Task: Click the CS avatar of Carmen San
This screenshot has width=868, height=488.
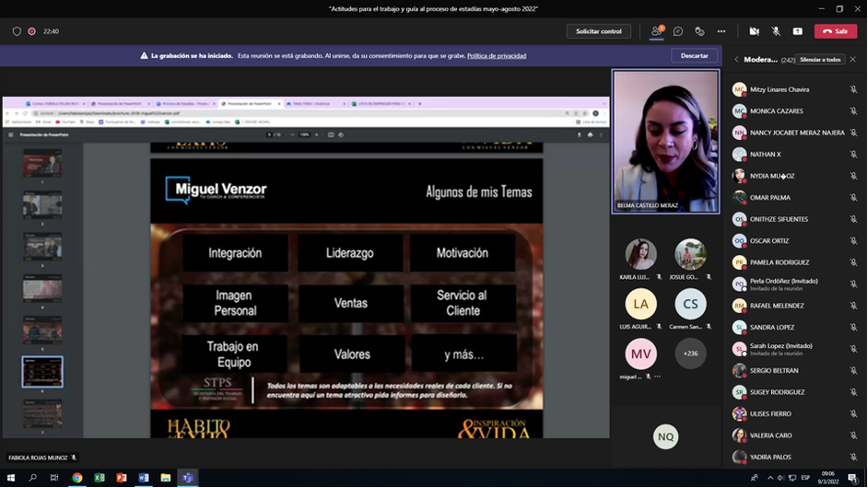Action: tap(690, 304)
